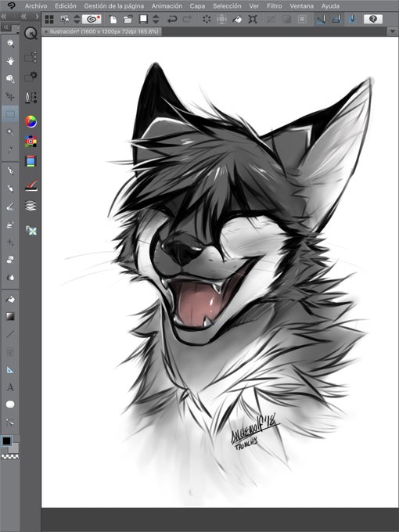Open a file with folder icon
Viewport: 399px width, 532px height.
coord(128,20)
